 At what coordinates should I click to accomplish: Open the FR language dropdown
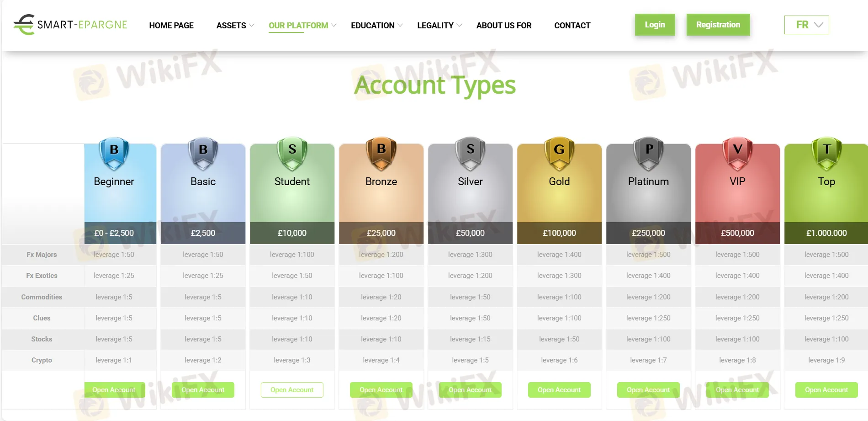point(806,25)
